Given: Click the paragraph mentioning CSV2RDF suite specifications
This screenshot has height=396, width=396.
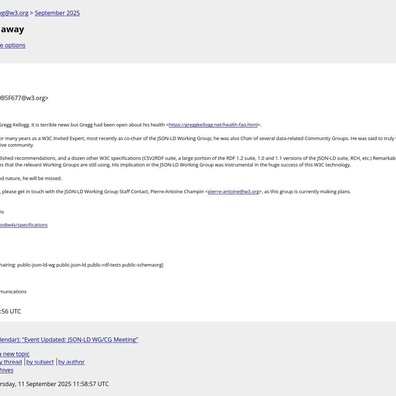Looking at the screenshot, I should click(198, 162).
